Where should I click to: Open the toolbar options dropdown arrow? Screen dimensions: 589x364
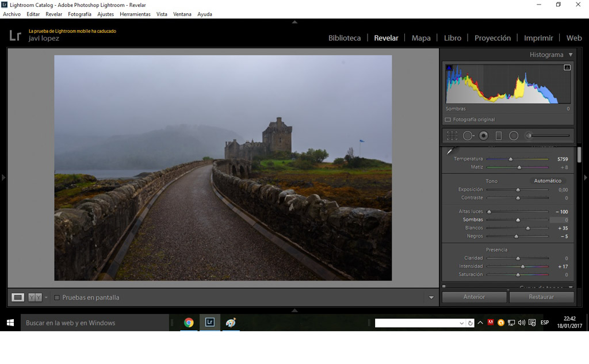(x=431, y=297)
